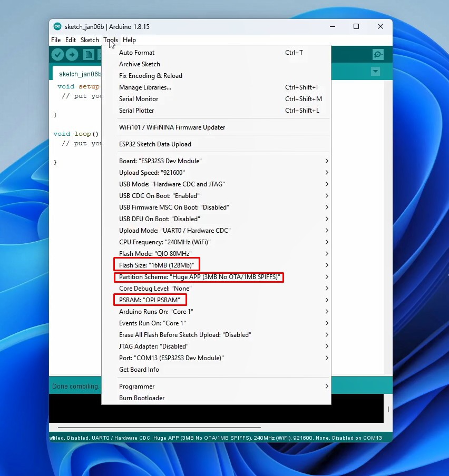Choose Auto Format from the Tools menu

137,53
